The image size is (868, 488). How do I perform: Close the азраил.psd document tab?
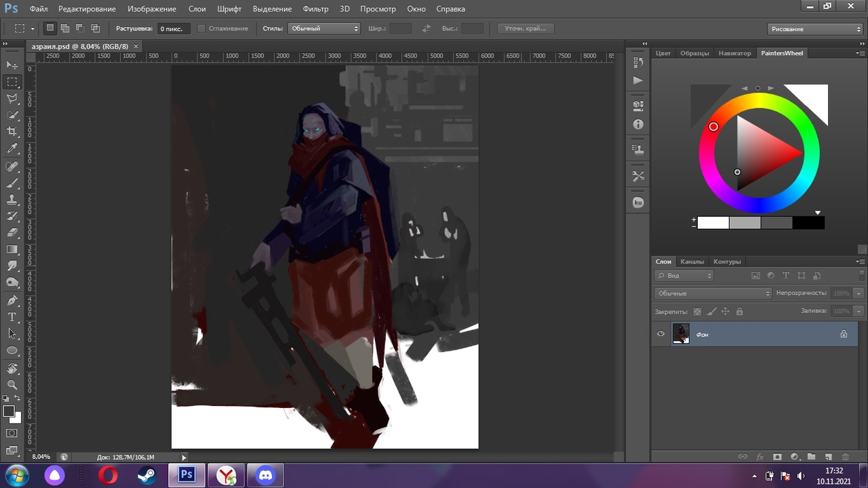pos(136,46)
